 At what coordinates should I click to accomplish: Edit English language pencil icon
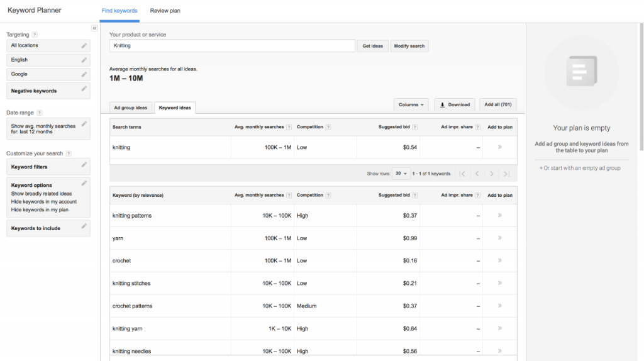[x=84, y=60]
